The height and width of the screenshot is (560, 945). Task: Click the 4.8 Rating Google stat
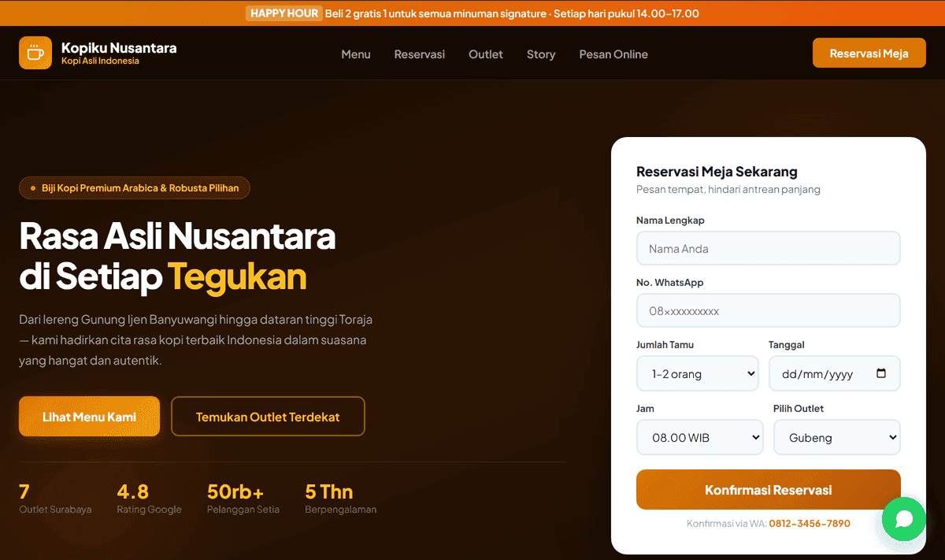click(149, 499)
